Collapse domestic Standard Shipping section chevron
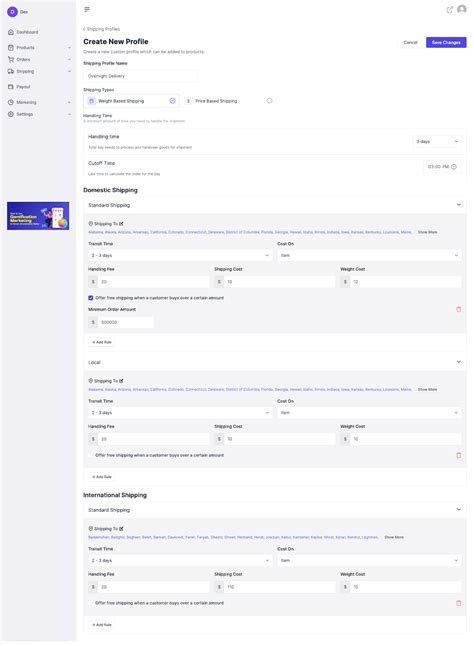This screenshot has width=474, height=646. tap(458, 205)
